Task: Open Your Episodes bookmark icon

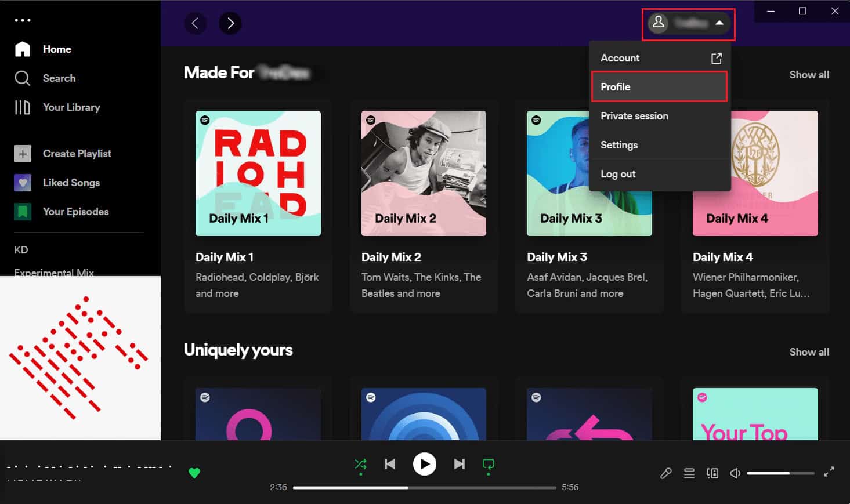Action: coord(23,212)
